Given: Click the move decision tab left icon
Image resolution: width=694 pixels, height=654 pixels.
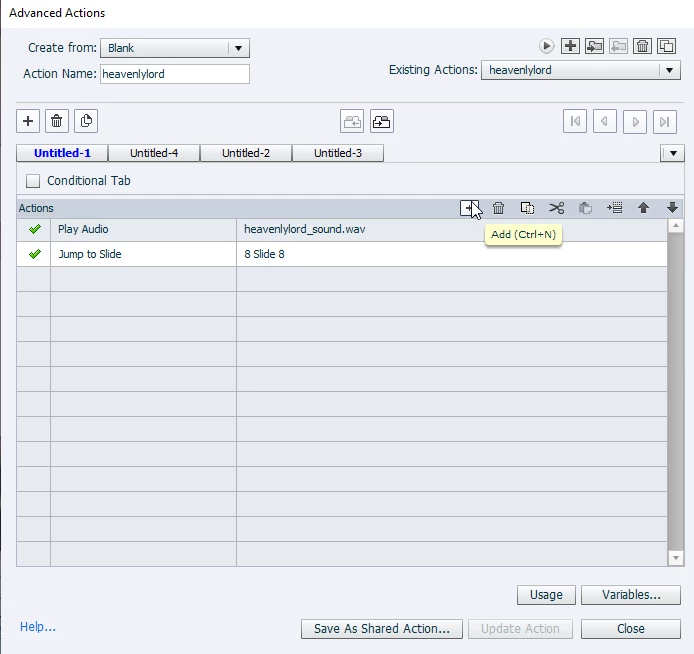Looking at the screenshot, I should point(352,121).
